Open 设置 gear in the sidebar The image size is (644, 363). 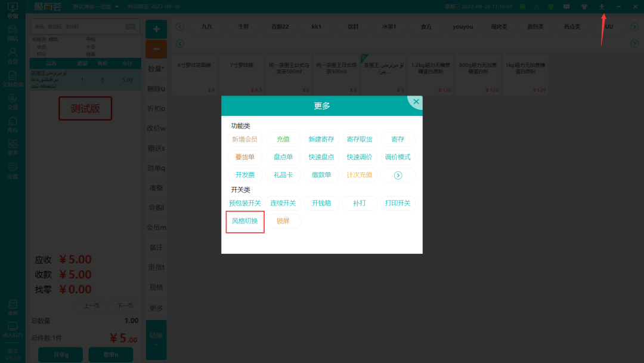pos(13,170)
